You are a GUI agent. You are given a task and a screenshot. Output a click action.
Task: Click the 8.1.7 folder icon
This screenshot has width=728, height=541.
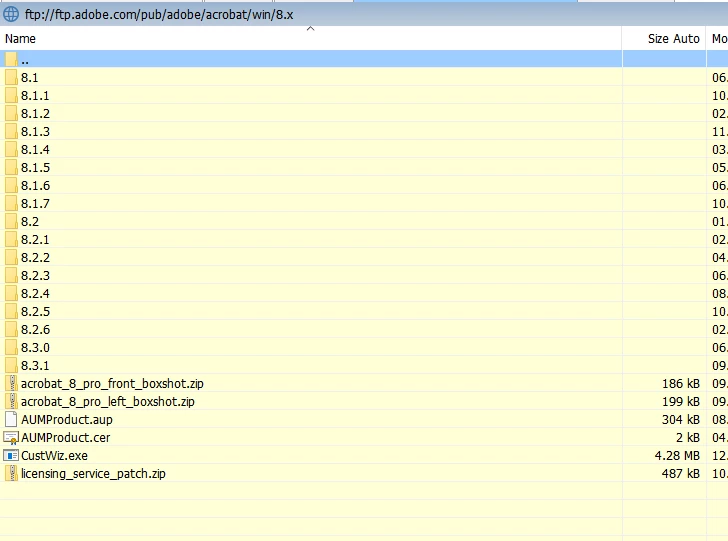(11, 203)
